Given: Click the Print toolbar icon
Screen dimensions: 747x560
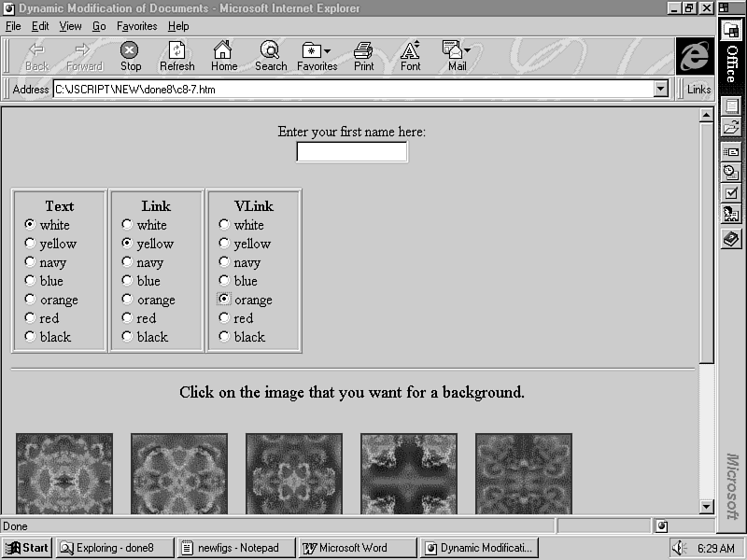Looking at the screenshot, I should coord(363,50).
